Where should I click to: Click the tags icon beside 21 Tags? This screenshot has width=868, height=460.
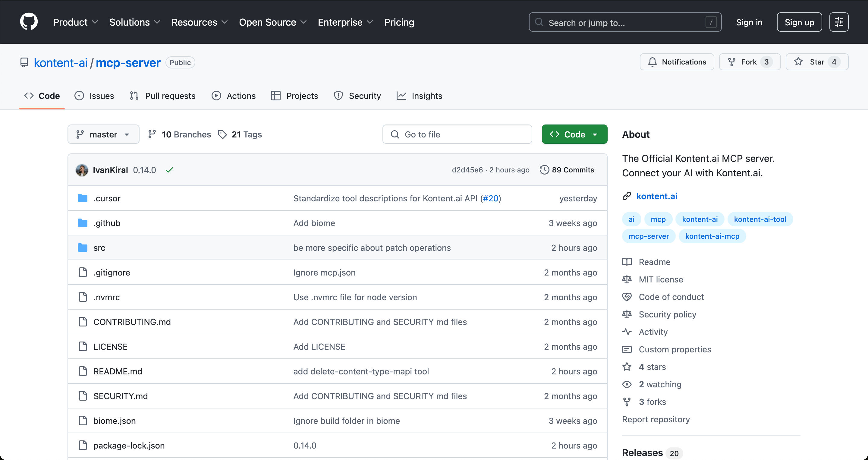pyautogui.click(x=222, y=134)
